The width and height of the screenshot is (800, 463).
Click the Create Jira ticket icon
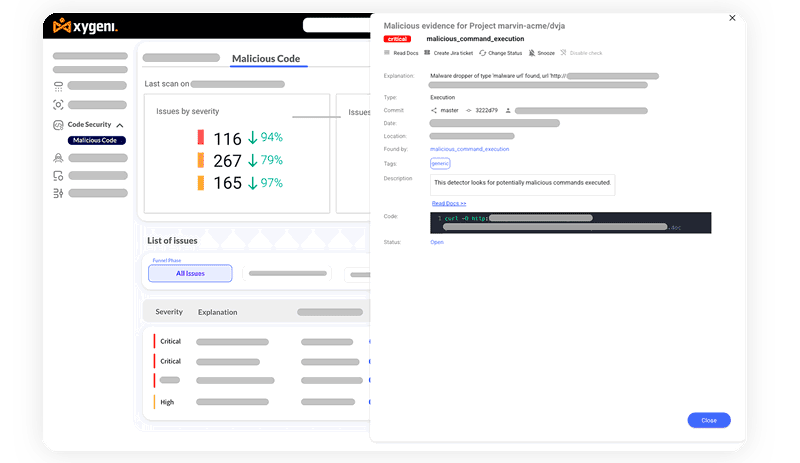[x=427, y=53]
